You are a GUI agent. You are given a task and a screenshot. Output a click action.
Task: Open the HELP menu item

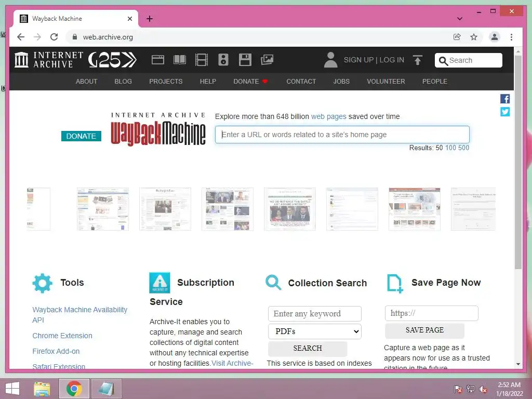(x=208, y=82)
